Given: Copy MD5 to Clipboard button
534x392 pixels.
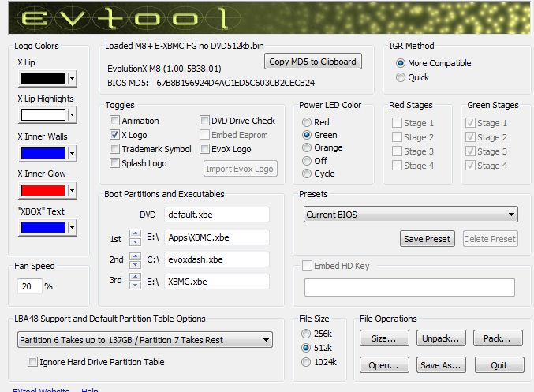Looking at the screenshot, I should pyautogui.click(x=312, y=62).
